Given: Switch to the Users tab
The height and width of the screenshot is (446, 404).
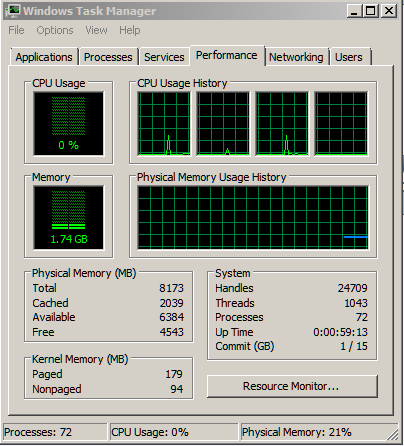Looking at the screenshot, I should coord(349,57).
